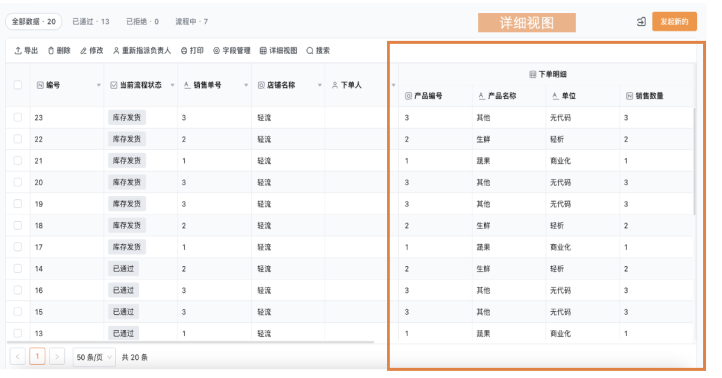
Task: Open the 下单人 column dropdown arrow
Action: pyautogui.click(x=393, y=85)
